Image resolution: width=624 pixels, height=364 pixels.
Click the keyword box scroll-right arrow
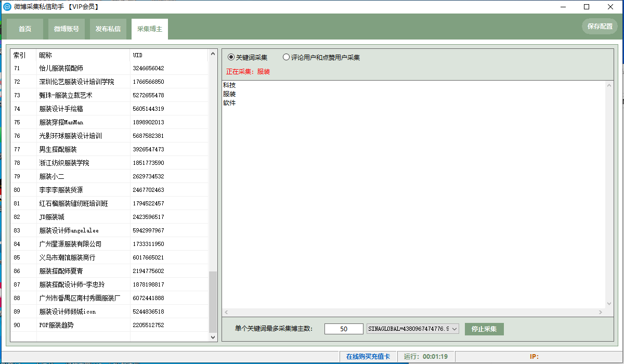(601, 312)
